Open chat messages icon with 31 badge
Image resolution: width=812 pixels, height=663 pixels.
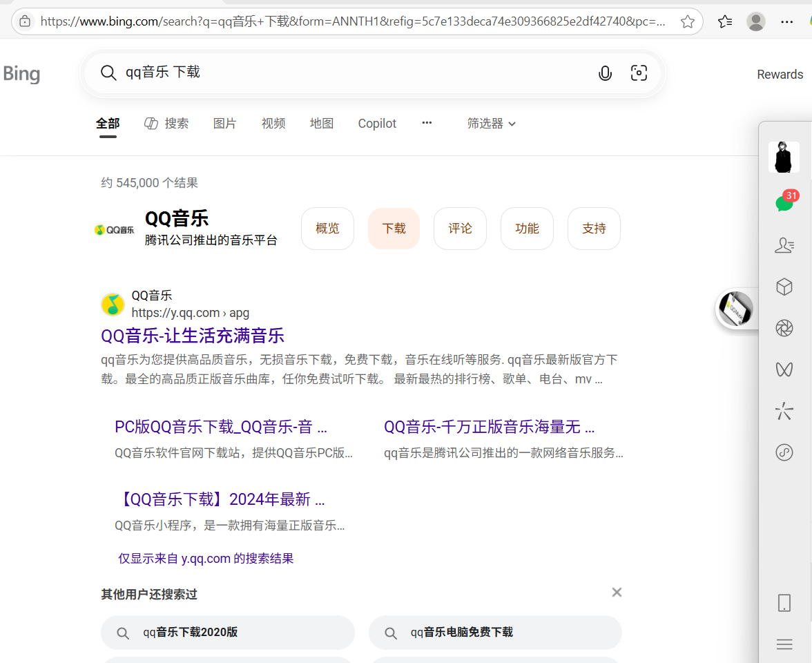click(786, 201)
